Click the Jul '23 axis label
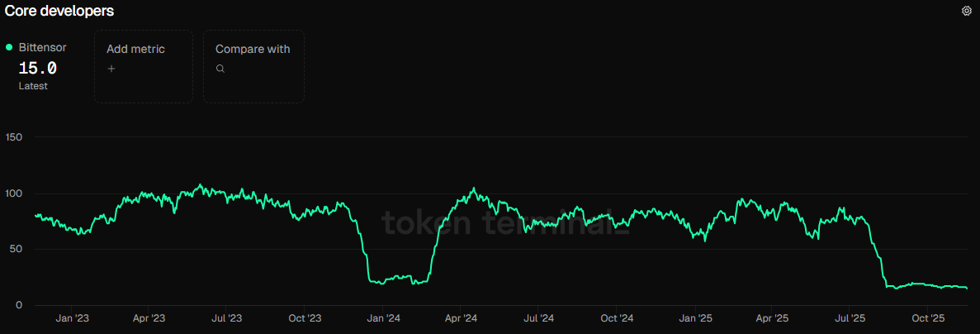The height and width of the screenshot is (334, 980). pyautogui.click(x=226, y=318)
